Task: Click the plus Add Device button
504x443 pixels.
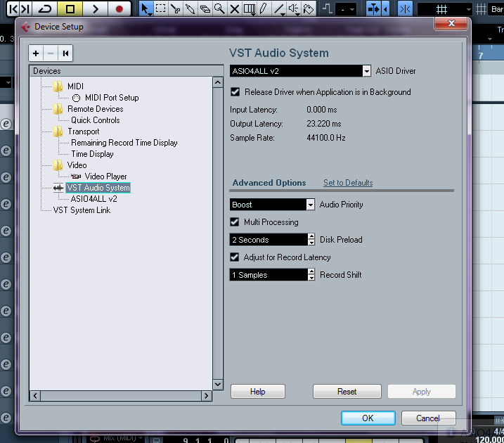Action: tap(36, 53)
